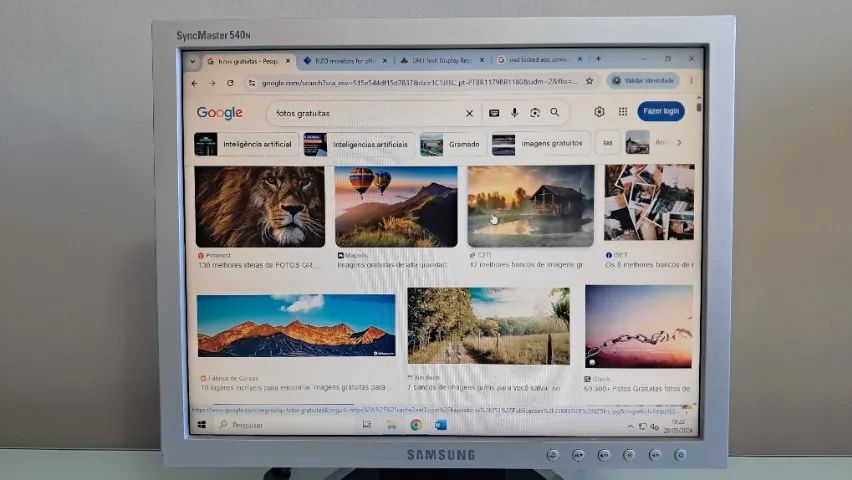The width and height of the screenshot is (852, 480).
Task: Open Chrome's three-dot menu
Action: coord(691,80)
